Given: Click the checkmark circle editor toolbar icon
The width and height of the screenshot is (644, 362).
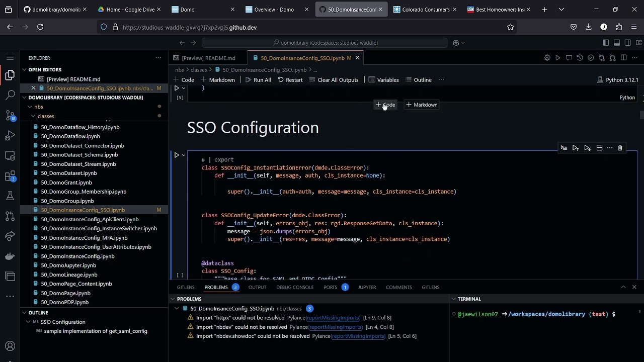Looking at the screenshot, I should 591,58.
